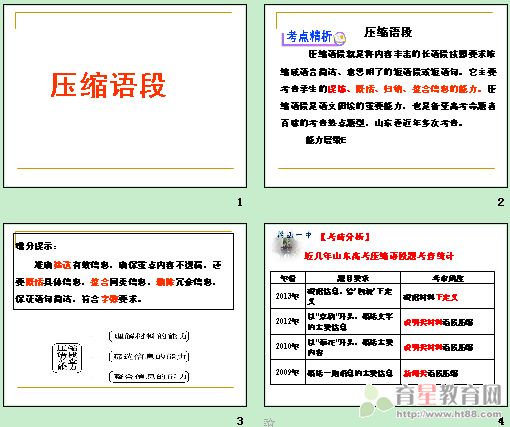
Task: Click the 压缩语段 heading on slide 2
Action: pyautogui.click(x=388, y=32)
